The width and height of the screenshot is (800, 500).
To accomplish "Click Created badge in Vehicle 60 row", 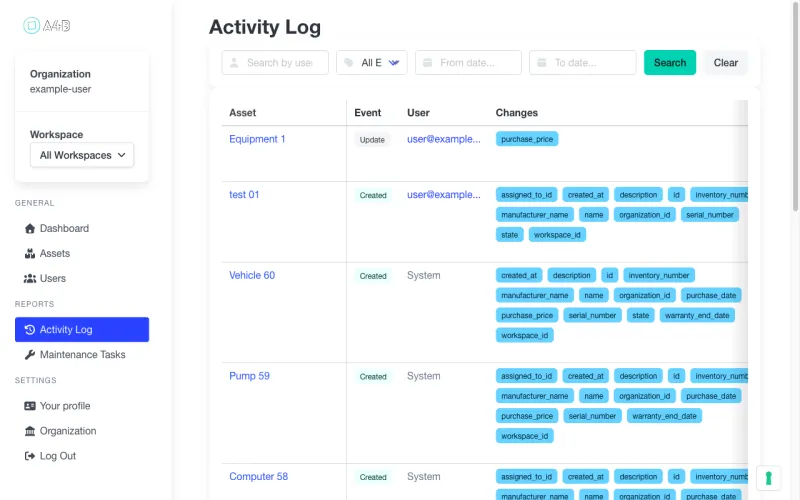I will pos(373,276).
